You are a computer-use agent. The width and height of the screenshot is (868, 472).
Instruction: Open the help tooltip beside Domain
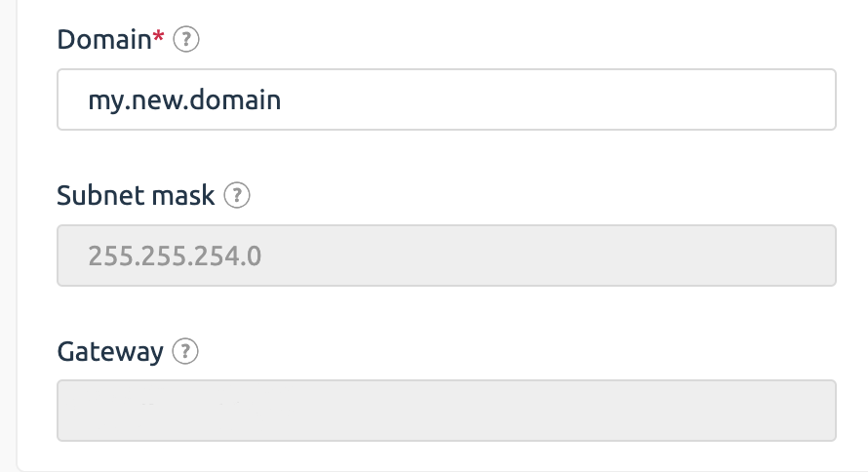186,39
